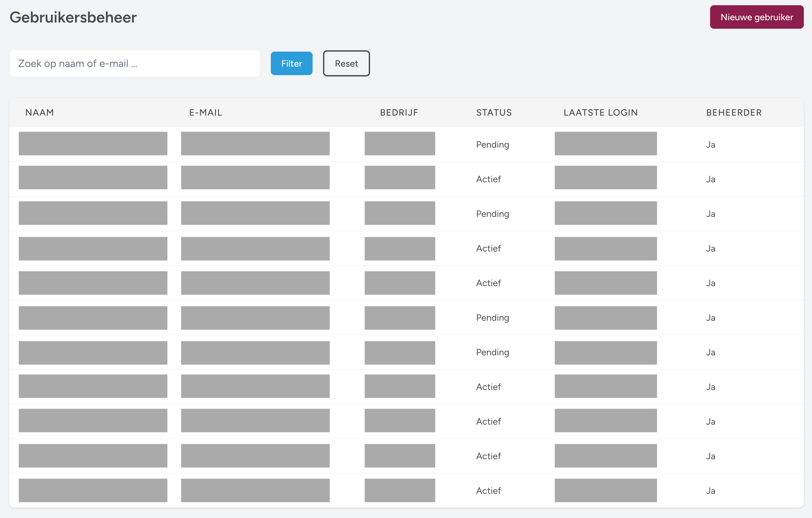
Task: Click the LAATSTE LOGIN column header
Action: 601,113
